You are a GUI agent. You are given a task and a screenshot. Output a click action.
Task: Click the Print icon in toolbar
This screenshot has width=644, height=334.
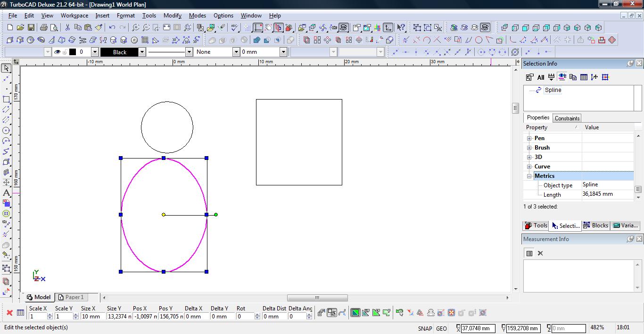pyautogui.click(x=44, y=28)
